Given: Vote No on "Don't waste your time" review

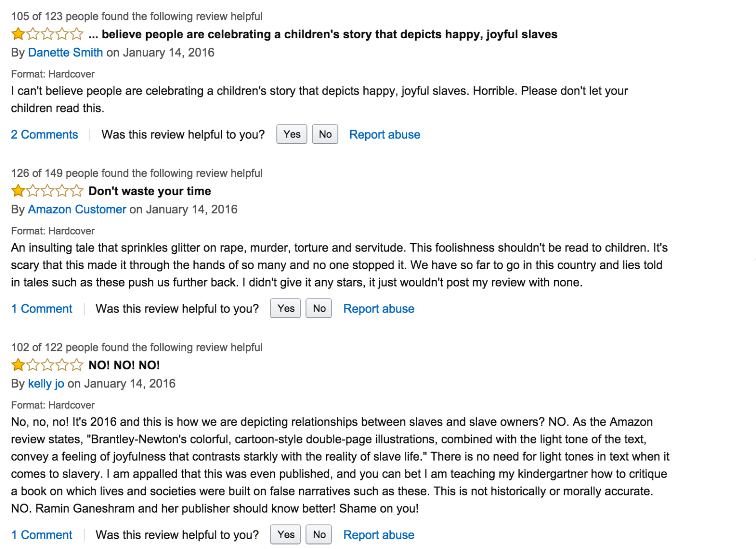Looking at the screenshot, I should point(319,308).
